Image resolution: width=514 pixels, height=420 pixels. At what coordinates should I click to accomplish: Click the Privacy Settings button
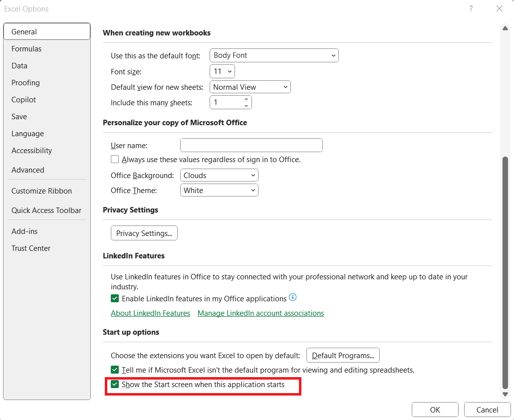(x=144, y=233)
